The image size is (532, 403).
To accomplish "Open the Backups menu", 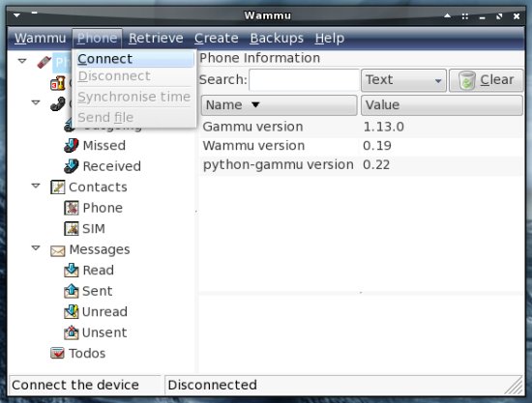I will 277,38.
